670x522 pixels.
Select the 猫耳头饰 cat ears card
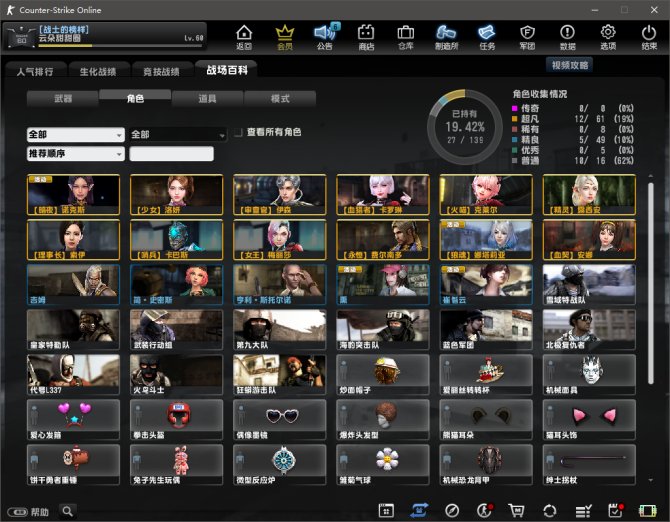point(589,420)
